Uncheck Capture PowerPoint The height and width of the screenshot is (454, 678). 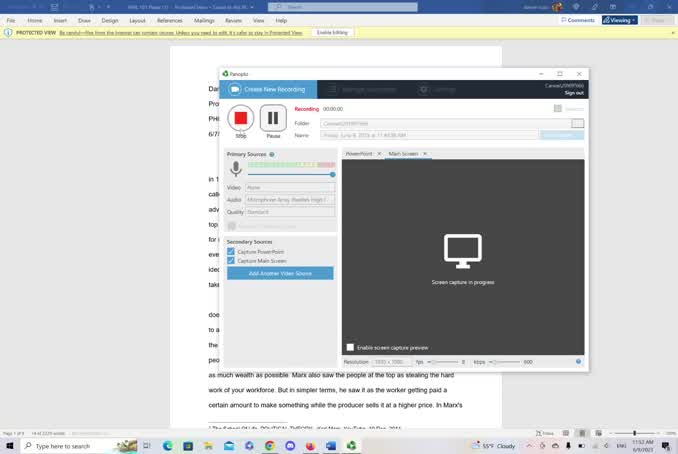click(x=231, y=251)
